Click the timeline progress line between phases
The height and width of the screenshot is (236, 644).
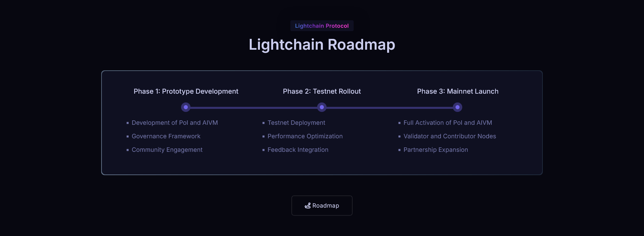254,107
